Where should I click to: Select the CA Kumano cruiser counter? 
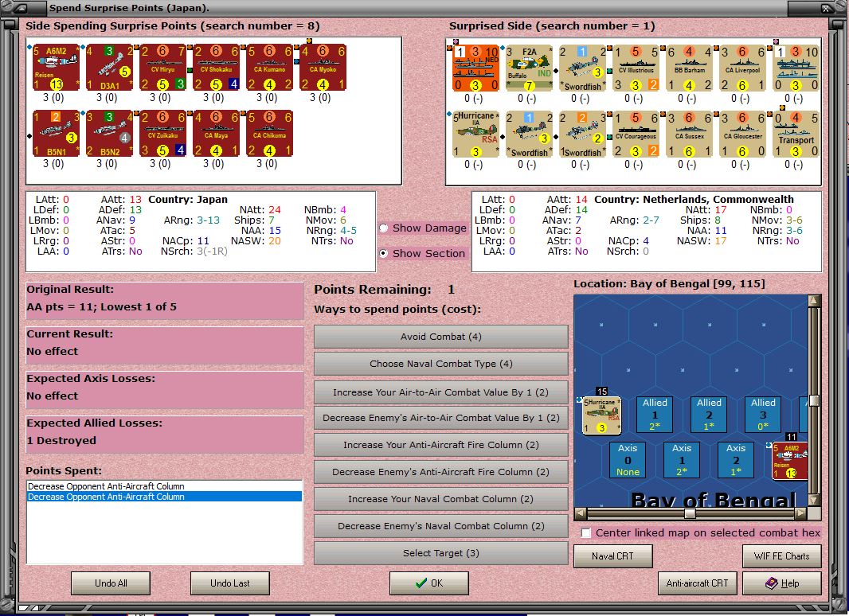click(x=270, y=67)
